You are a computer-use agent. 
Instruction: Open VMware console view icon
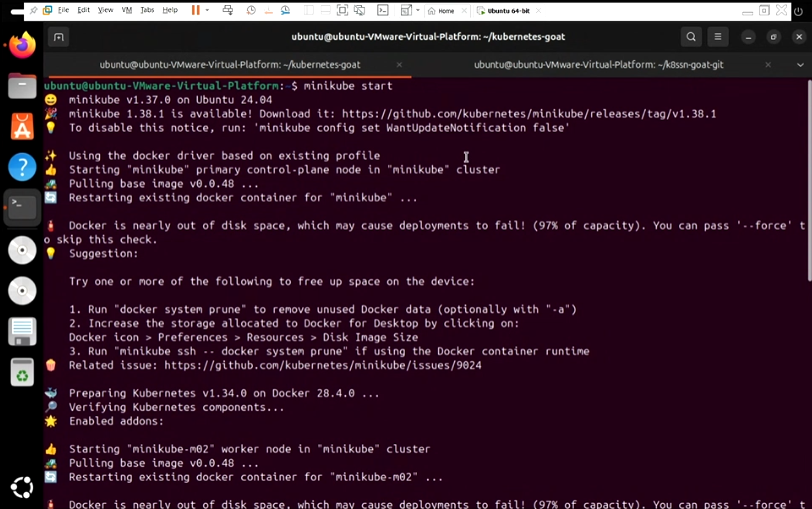pos(383,10)
